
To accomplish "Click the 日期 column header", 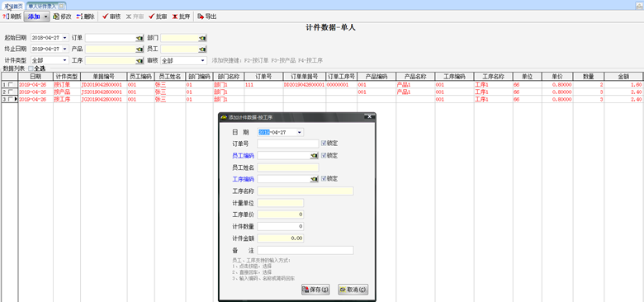I will tap(36, 77).
